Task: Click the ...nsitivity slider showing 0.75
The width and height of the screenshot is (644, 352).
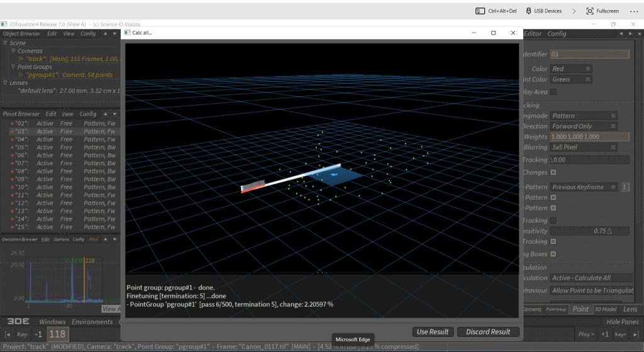Action: tap(589, 231)
